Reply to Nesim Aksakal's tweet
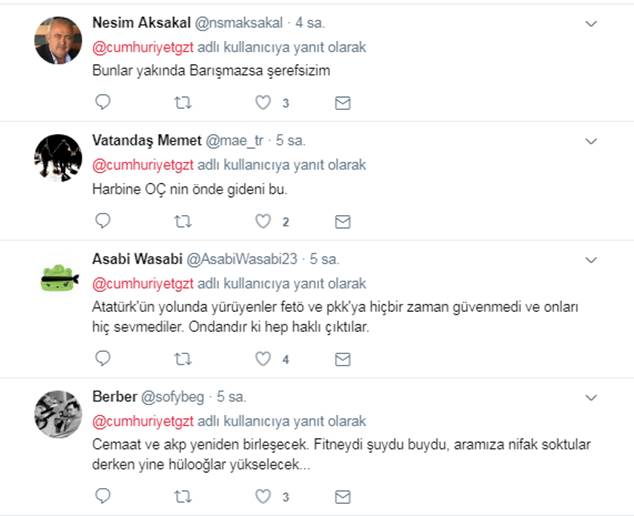 point(103,102)
